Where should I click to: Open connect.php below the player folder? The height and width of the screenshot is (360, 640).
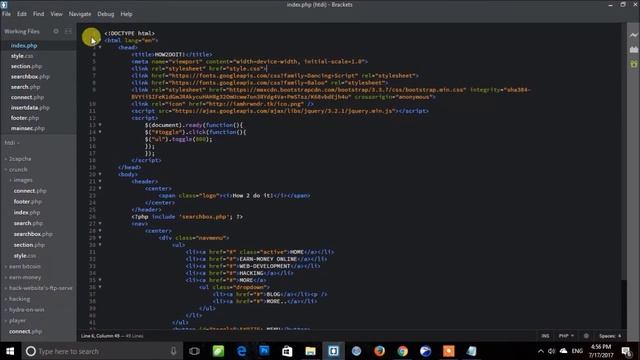25,331
